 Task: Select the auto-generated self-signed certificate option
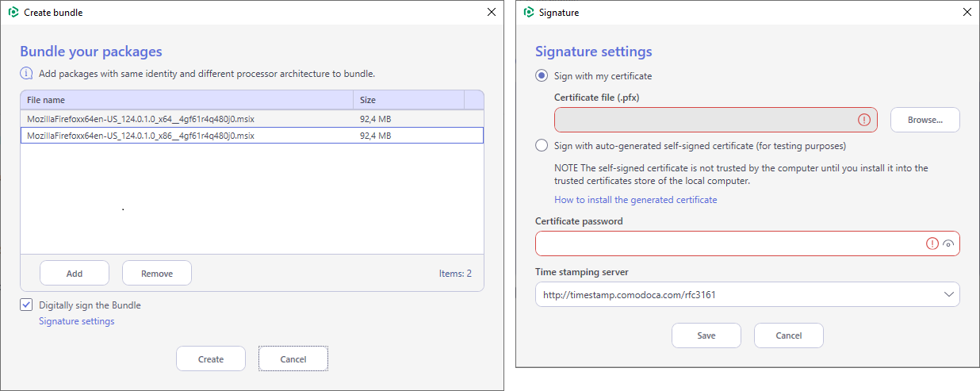tap(542, 146)
